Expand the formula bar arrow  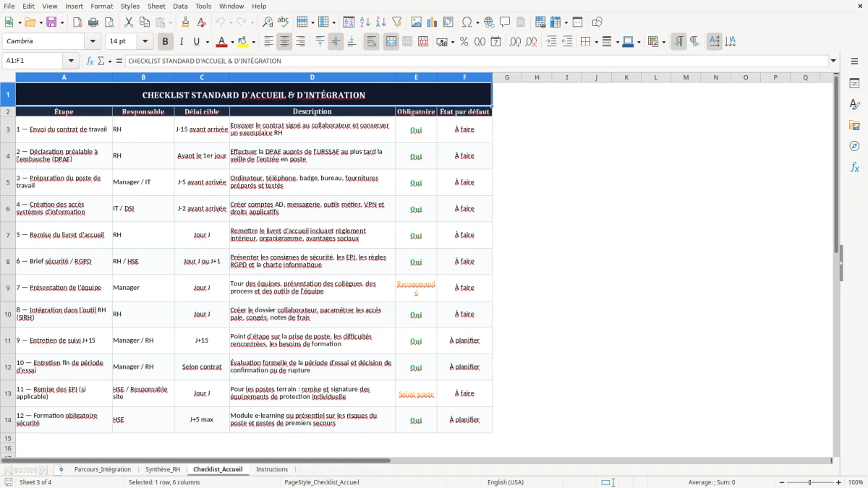[833, 61]
